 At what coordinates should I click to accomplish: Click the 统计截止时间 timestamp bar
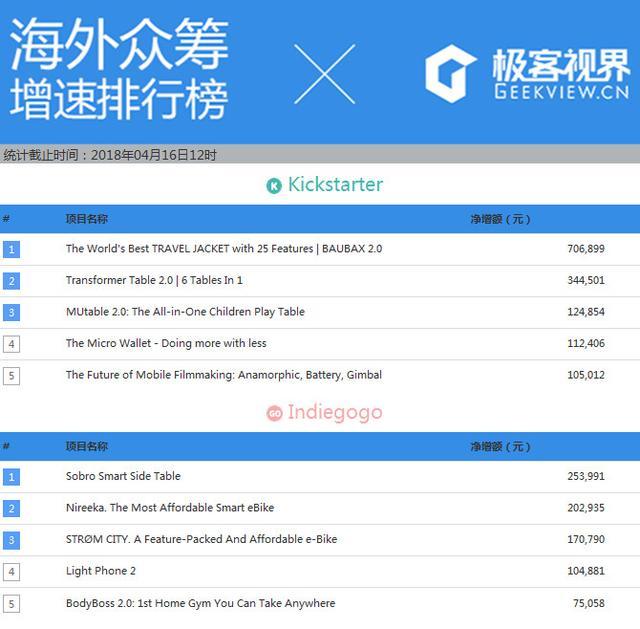(110, 155)
